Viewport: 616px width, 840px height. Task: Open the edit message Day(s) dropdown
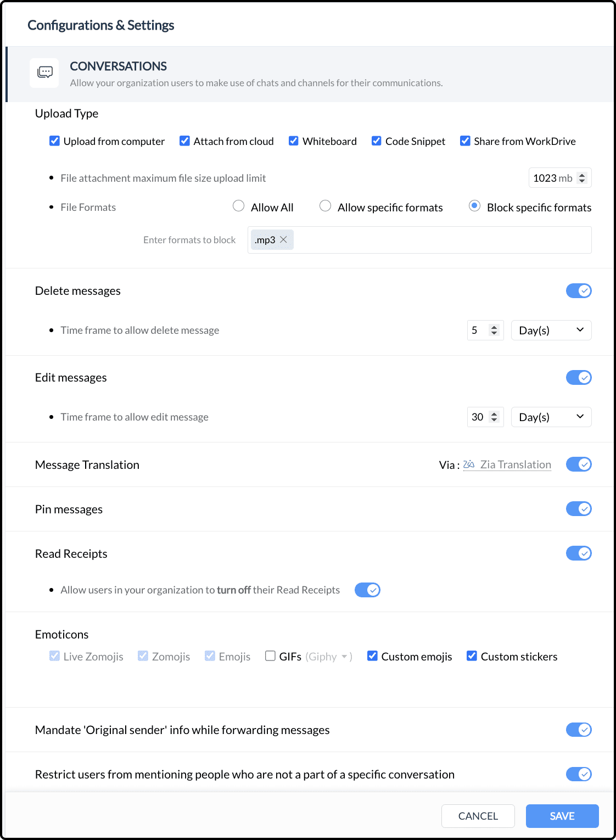click(x=551, y=417)
